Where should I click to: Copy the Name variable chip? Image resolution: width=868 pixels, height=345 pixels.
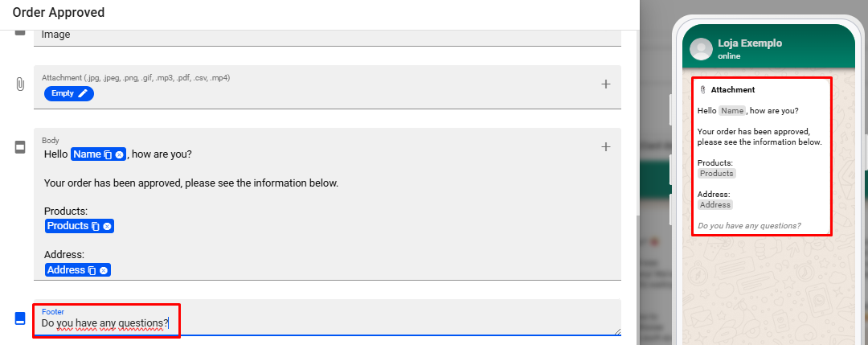pyautogui.click(x=108, y=154)
